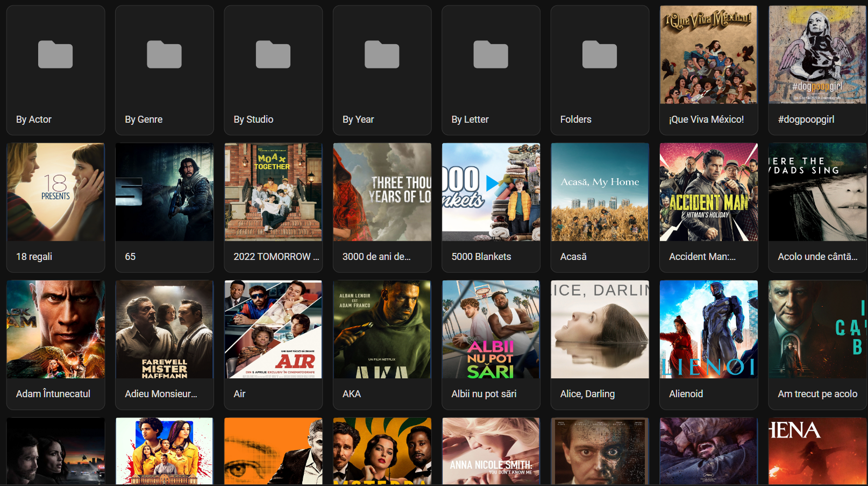
Task: Click the 'By Genre' label
Action: pyautogui.click(x=144, y=119)
